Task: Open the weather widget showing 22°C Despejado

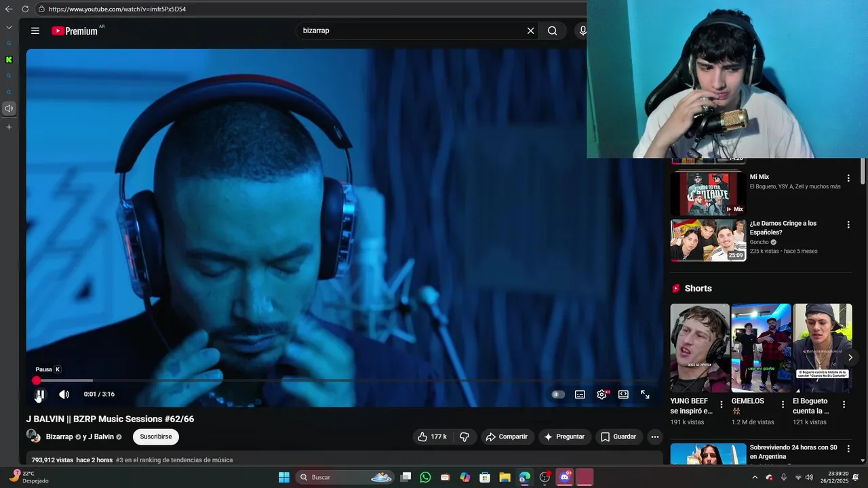Action: (x=27, y=477)
